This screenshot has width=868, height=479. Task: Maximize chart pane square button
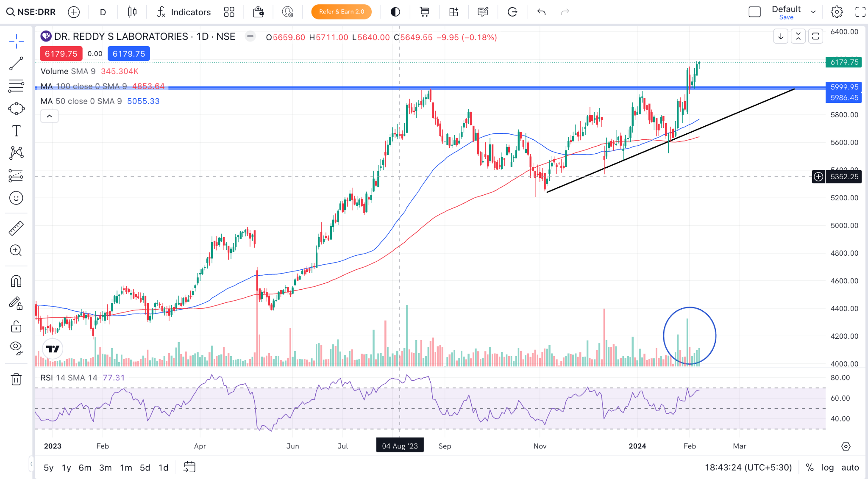(x=815, y=36)
